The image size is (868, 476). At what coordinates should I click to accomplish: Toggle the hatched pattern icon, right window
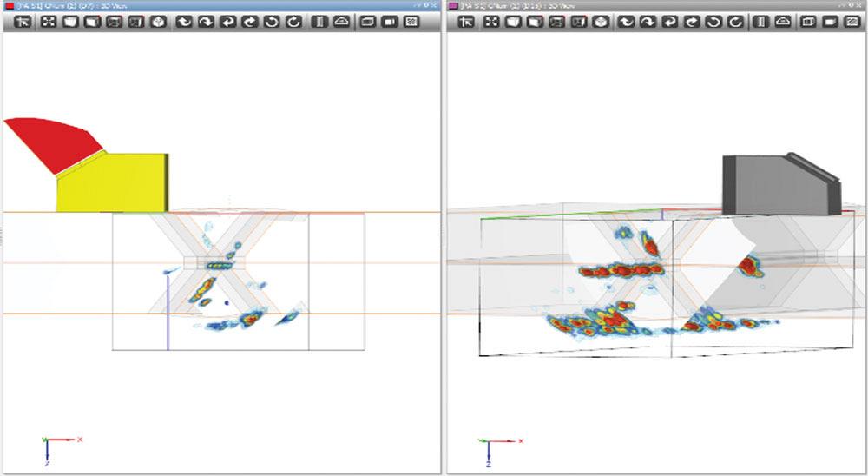pyautogui.click(x=852, y=22)
